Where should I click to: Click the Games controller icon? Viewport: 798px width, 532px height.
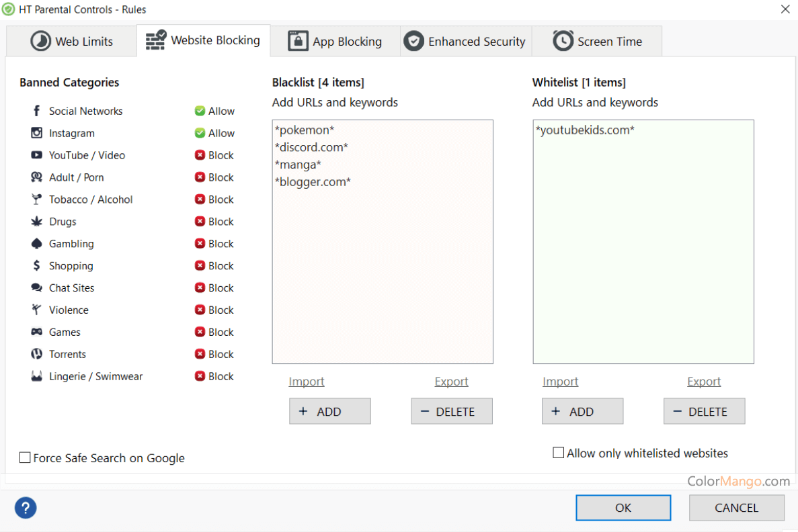pos(36,332)
